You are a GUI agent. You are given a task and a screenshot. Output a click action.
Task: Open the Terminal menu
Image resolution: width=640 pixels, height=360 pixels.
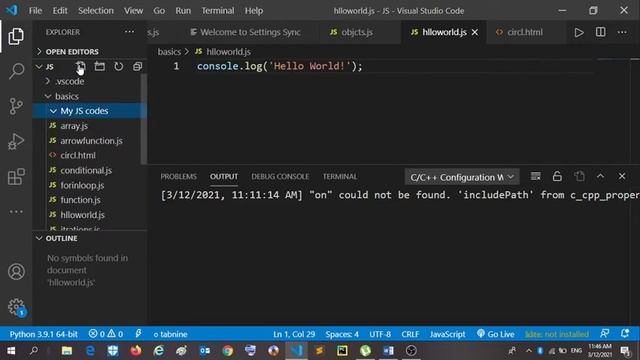218,11
